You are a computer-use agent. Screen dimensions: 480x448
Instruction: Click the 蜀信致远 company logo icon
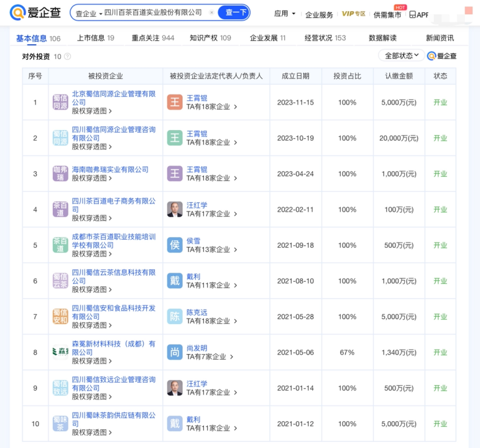pyautogui.click(x=60, y=388)
